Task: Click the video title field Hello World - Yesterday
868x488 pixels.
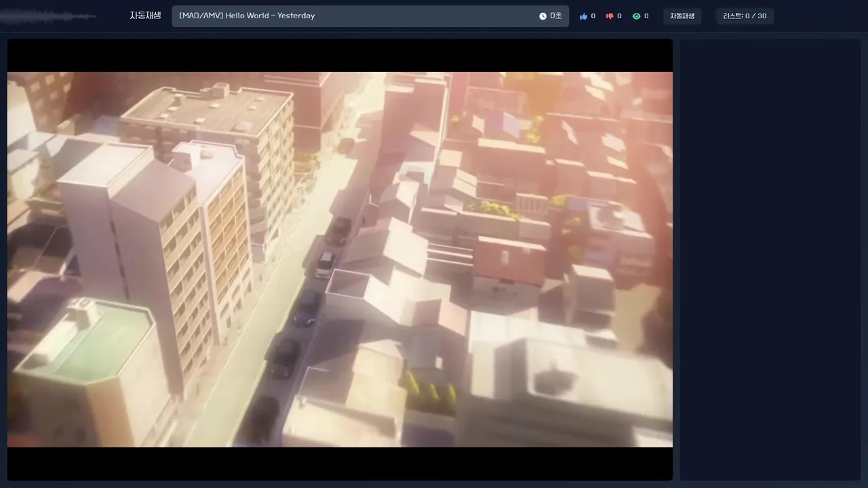Action: tap(370, 16)
